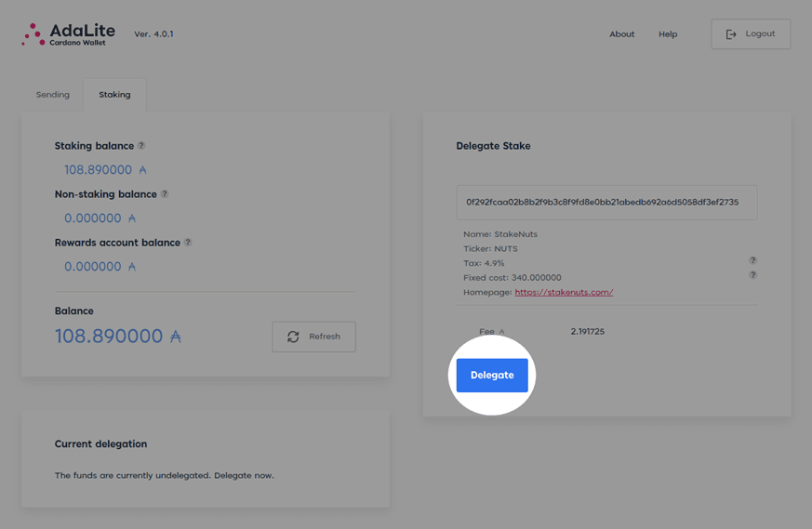Click the large total Balance amount
812x529 pixels.
pos(118,336)
